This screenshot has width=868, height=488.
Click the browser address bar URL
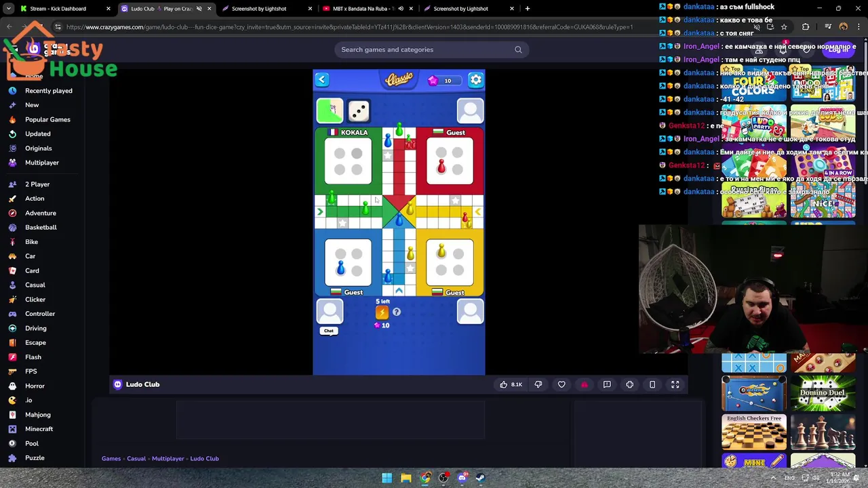(349, 27)
